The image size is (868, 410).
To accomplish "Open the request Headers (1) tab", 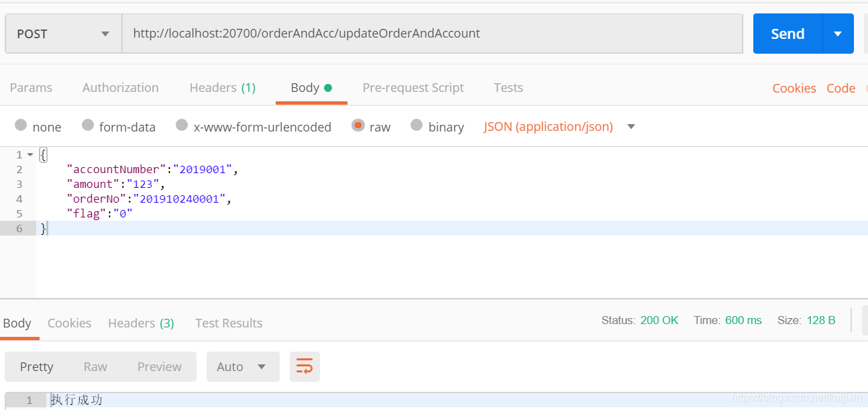I will (x=223, y=87).
